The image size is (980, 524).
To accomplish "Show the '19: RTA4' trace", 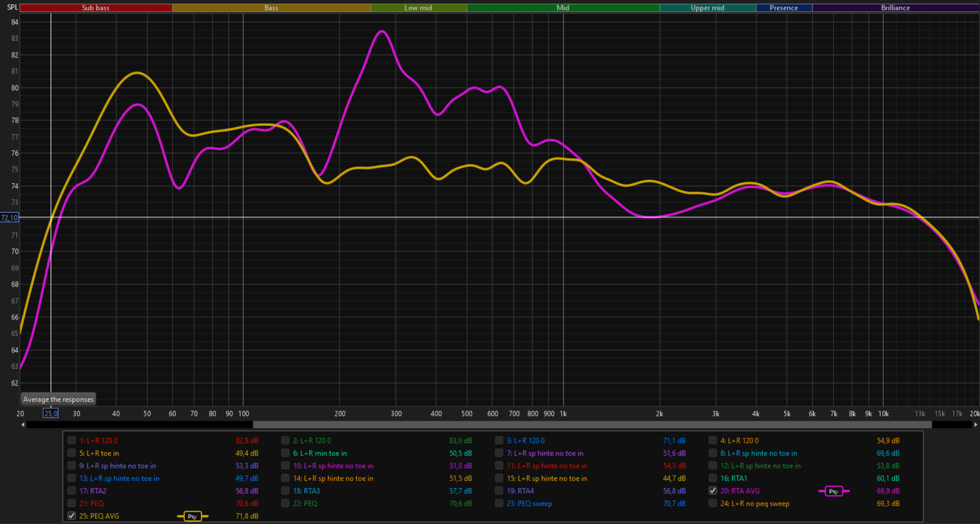I will click(x=499, y=490).
